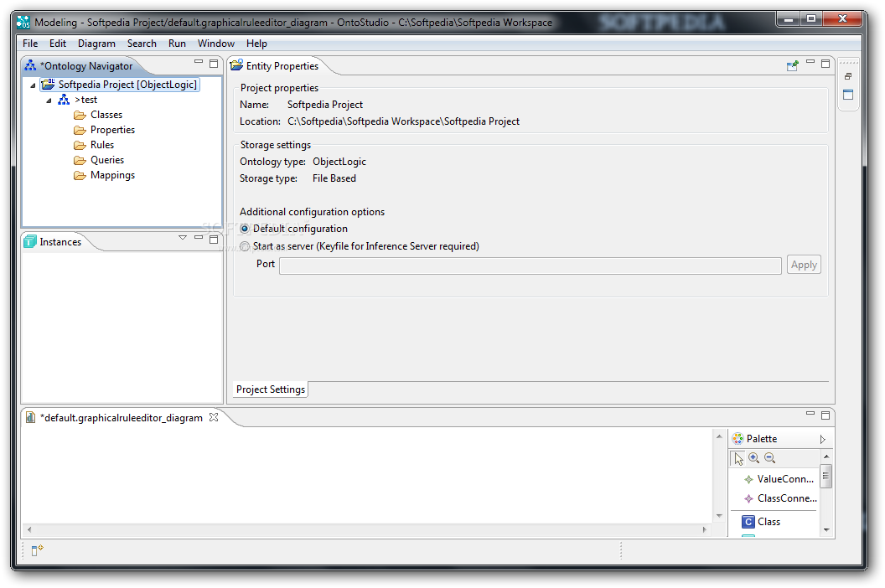
Task: Open the File menu
Action: 30,44
